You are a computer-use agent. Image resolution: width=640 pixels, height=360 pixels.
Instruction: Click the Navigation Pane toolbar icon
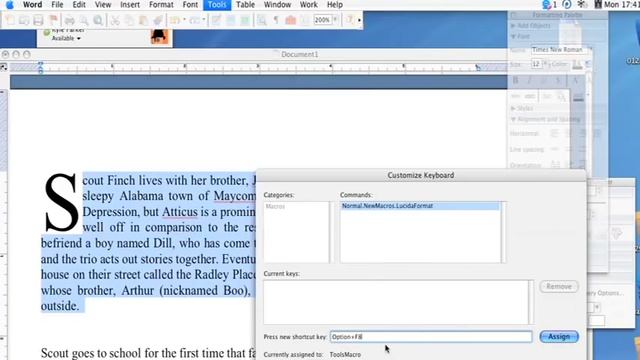click(262, 20)
